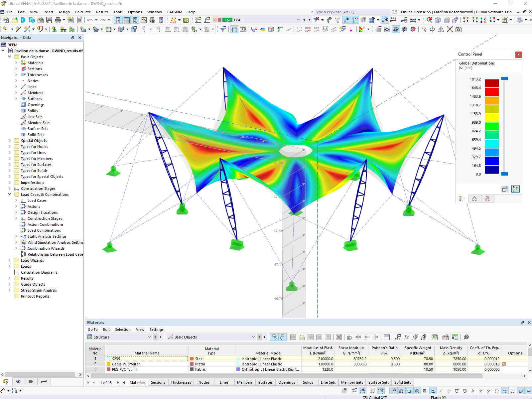Click the Go To button in the Materials panel

point(93,330)
